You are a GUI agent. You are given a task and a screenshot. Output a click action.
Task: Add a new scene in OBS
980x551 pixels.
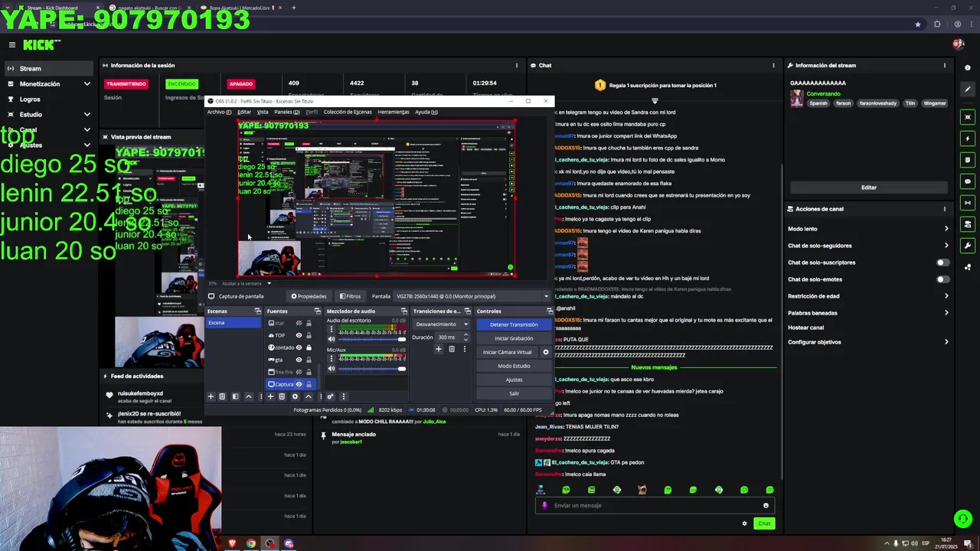click(211, 396)
